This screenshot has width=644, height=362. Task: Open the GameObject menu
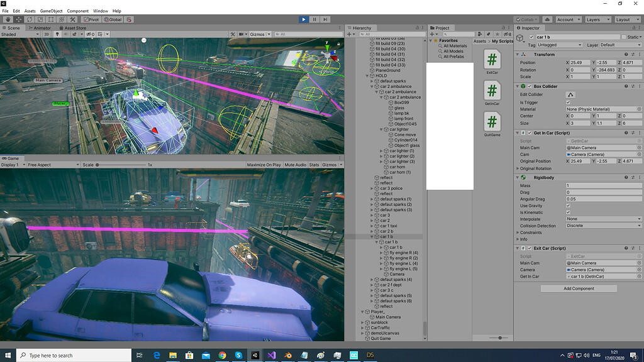click(x=51, y=11)
